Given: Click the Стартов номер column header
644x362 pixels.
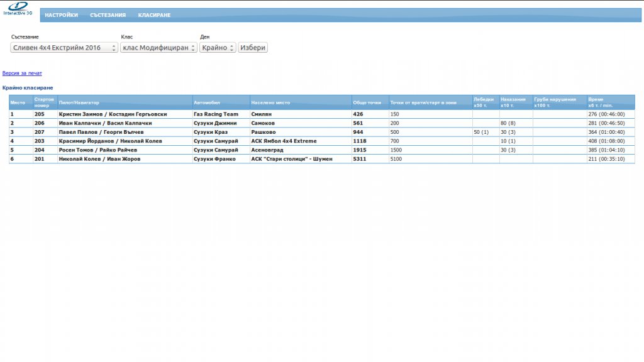Looking at the screenshot, I should click(x=44, y=102).
